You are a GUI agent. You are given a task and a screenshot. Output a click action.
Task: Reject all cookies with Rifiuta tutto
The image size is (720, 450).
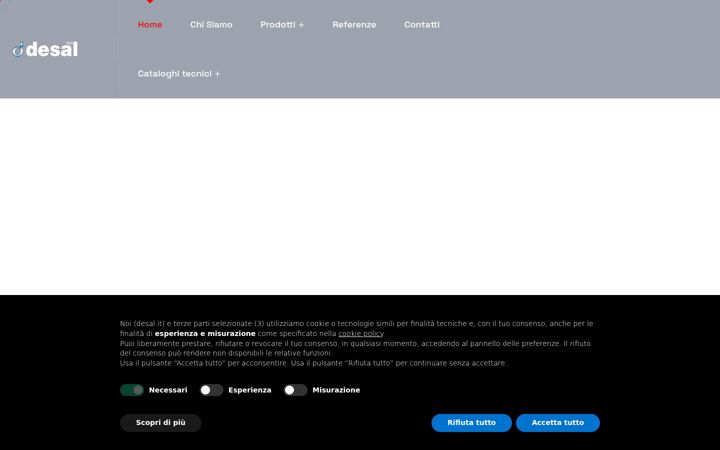click(x=472, y=423)
